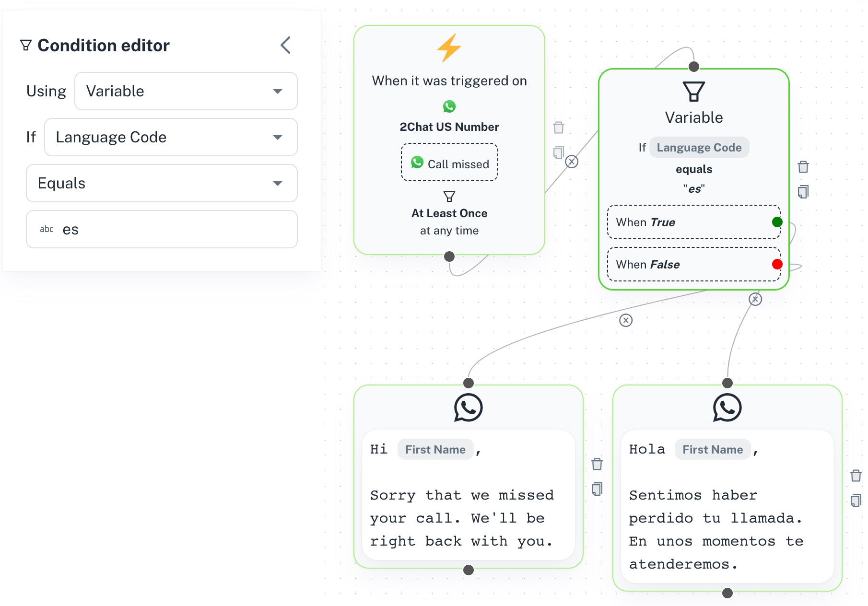Viewport: 868px width, 606px height.
Task: Delete the English message node
Action: [x=597, y=464]
